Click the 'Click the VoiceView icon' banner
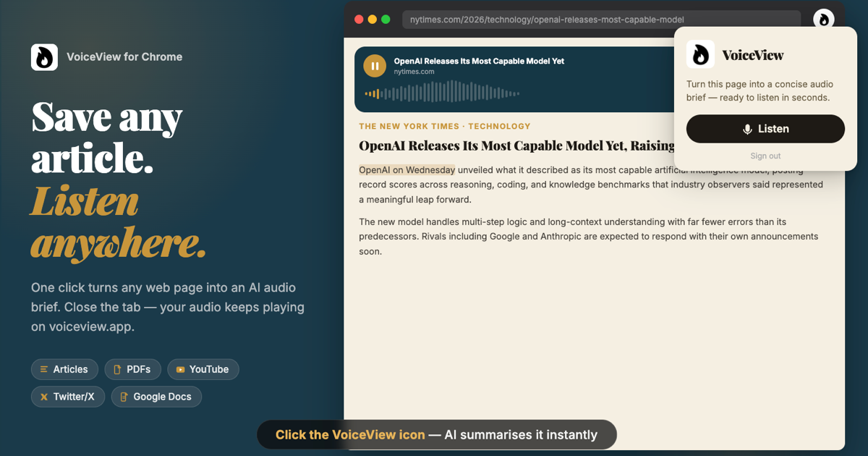Screen dimensions: 868x456 click(x=437, y=434)
